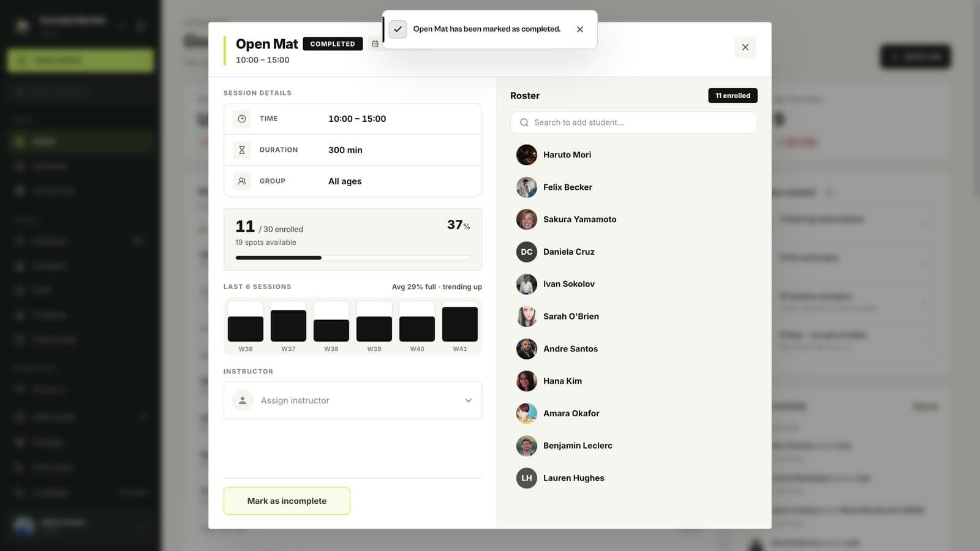The width and height of the screenshot is (980, 551).
Task: Click the calendar icon beside COMPLETED badge
Action: [375, 44]
